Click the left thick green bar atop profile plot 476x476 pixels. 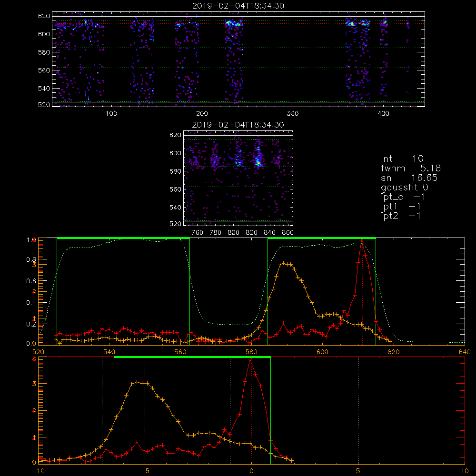click(123, 238)
